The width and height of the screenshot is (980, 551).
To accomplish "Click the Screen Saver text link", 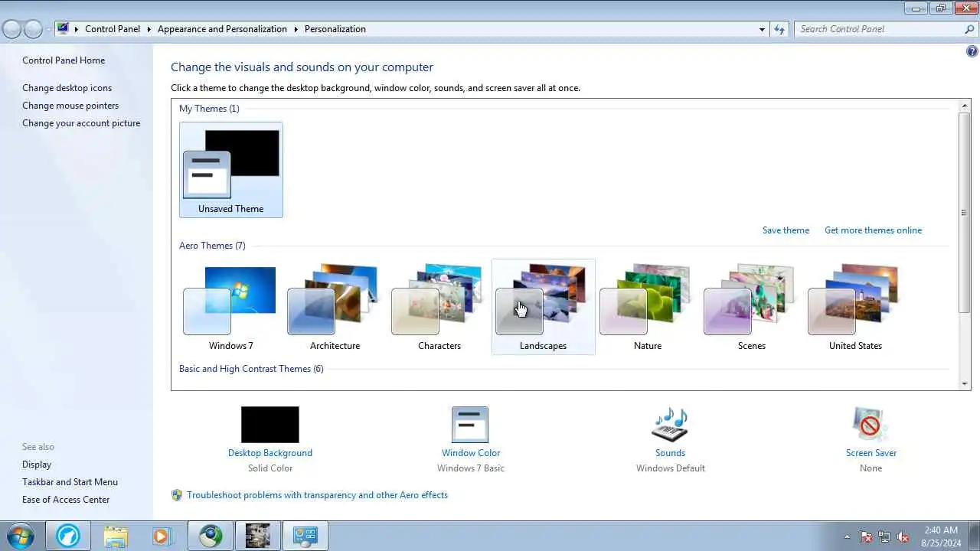I will tap(871, 453).
